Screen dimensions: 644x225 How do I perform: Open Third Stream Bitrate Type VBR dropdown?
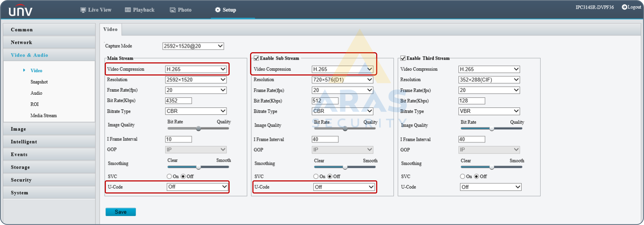489,111
